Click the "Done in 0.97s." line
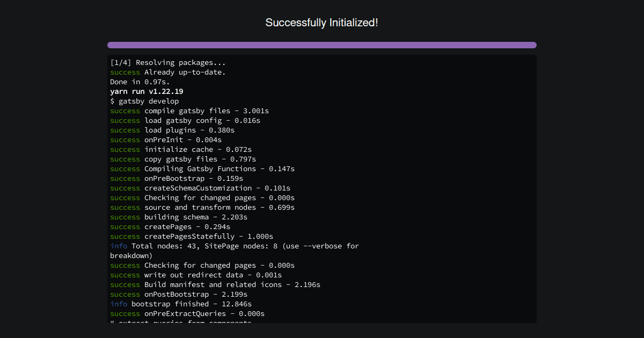644x338 pixels. click(140, 82)
